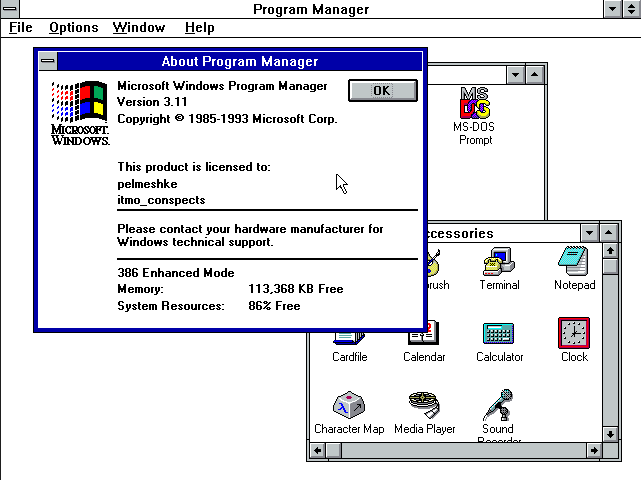
Task: Maximize the Accessories group window
Action: pyautogui.click(x=608, y=233)
